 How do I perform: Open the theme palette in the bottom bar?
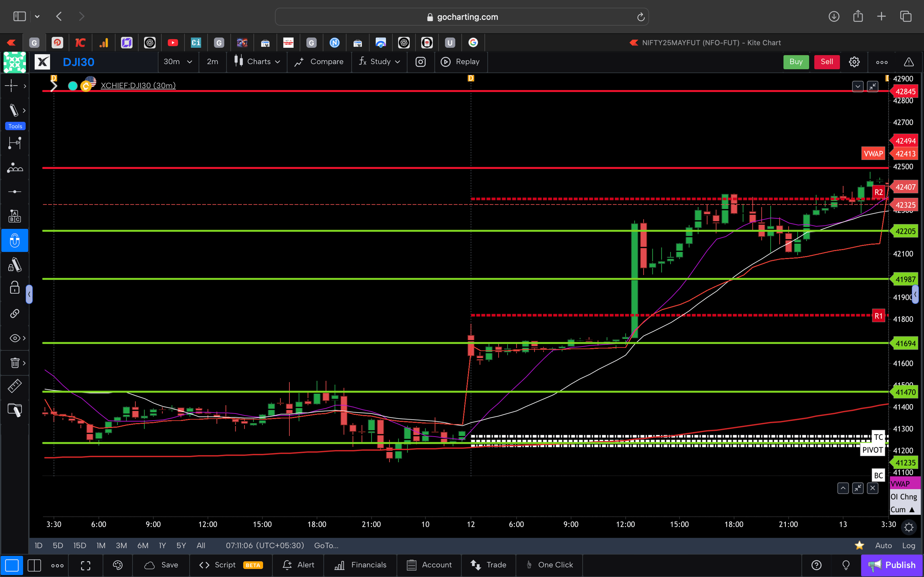117,565
